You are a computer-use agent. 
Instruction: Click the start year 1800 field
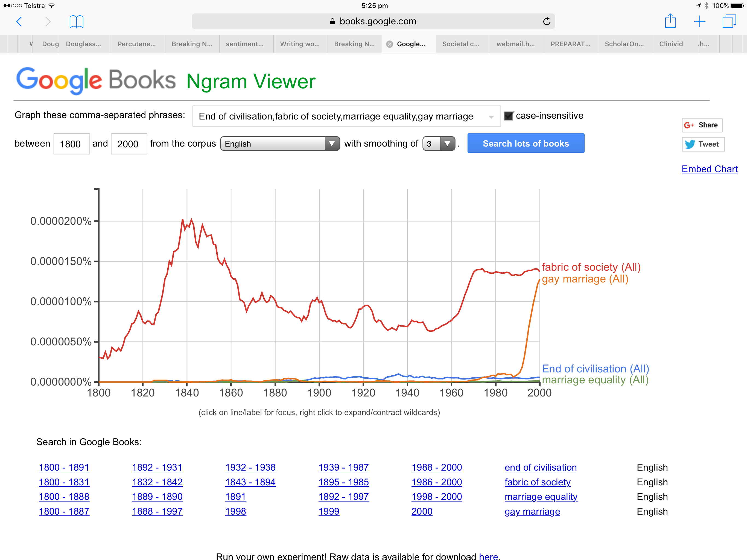coord(71,144)
